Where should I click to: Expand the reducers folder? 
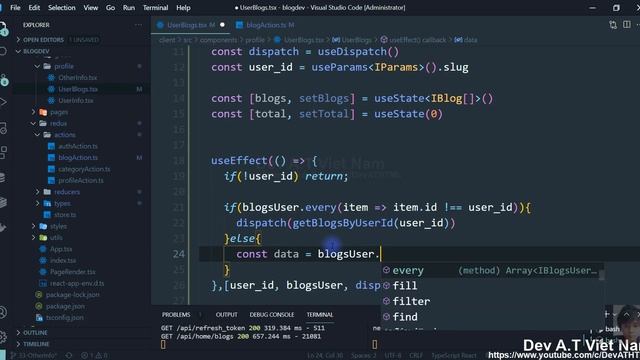[67, 192]
